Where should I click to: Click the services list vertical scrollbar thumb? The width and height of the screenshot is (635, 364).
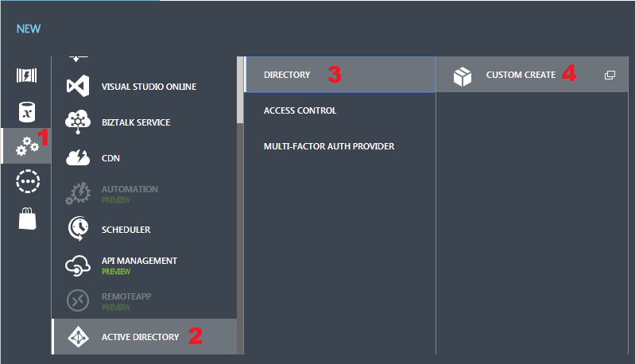pos(240,90)
